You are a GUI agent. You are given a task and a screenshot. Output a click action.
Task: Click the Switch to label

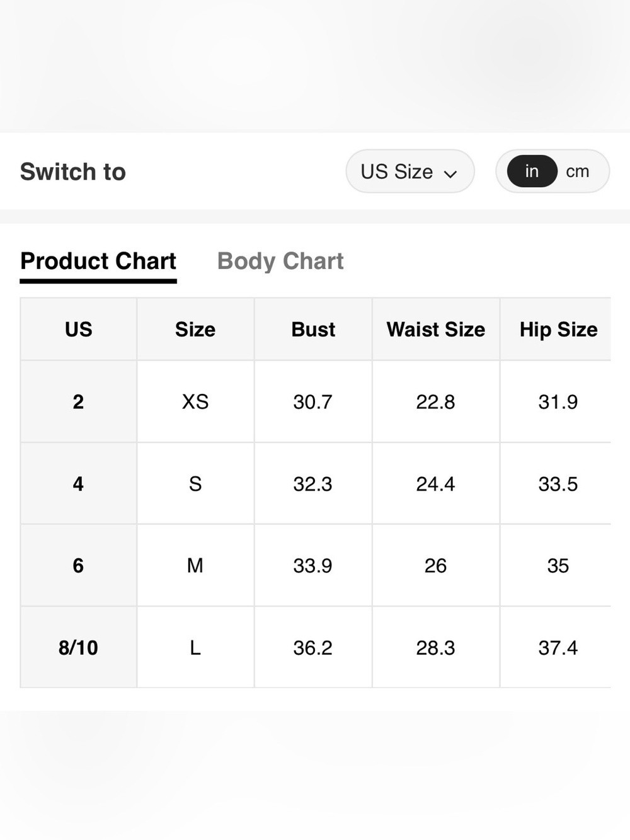point(73,171)
